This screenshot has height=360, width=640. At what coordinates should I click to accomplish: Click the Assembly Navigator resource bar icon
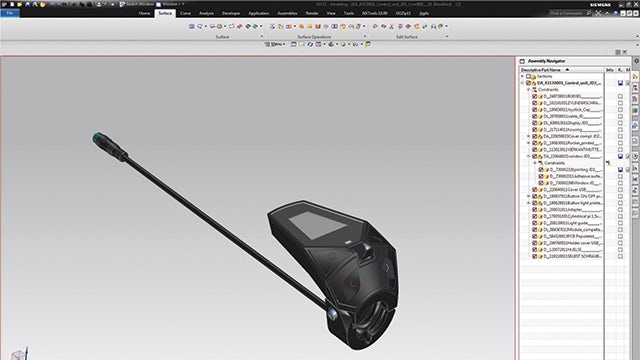[636, 77]
